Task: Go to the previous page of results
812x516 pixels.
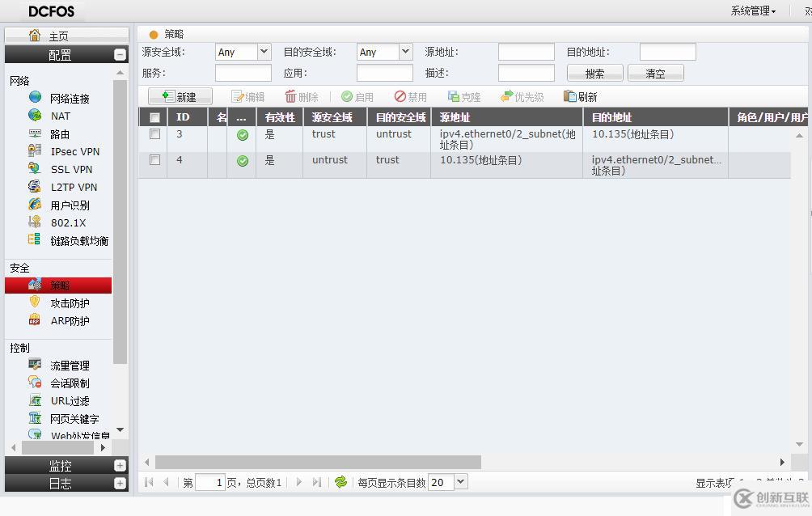Action: click(x=167, y=482)
